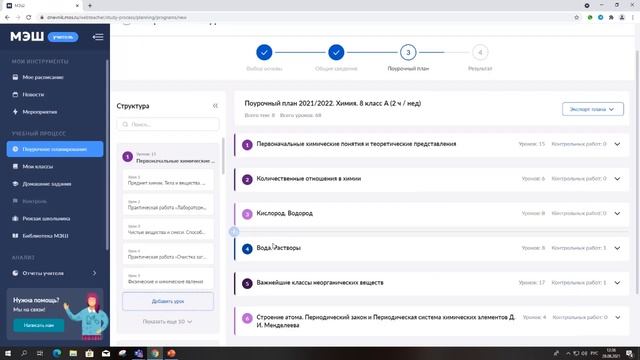Image resolution: width=640 pixels, height=360 pixels.
Task: Select lesson 3 card in structure list
Action: click(168, 229)
